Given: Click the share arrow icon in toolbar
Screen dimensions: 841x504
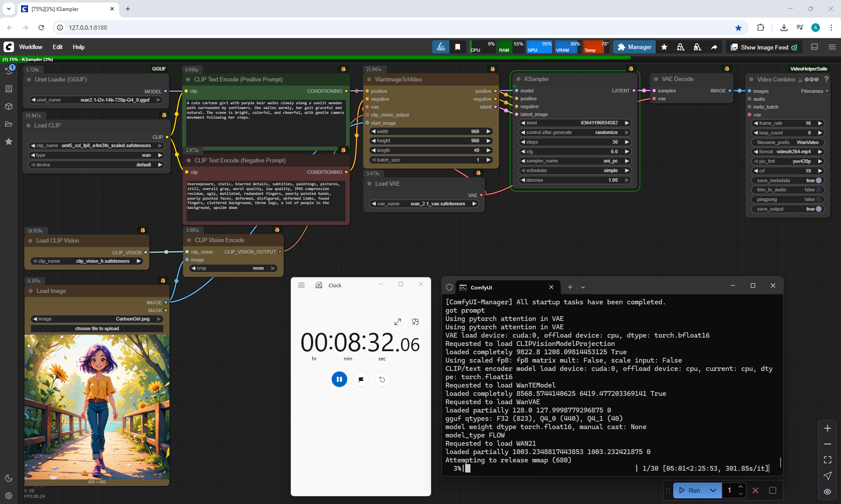Looking at the screenshot, I should click(714, 47).
